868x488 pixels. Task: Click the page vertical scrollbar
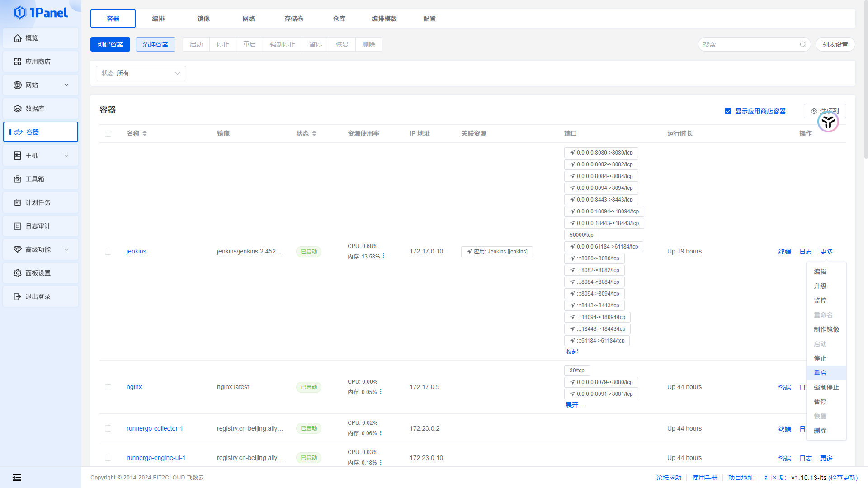coord(866,79)
